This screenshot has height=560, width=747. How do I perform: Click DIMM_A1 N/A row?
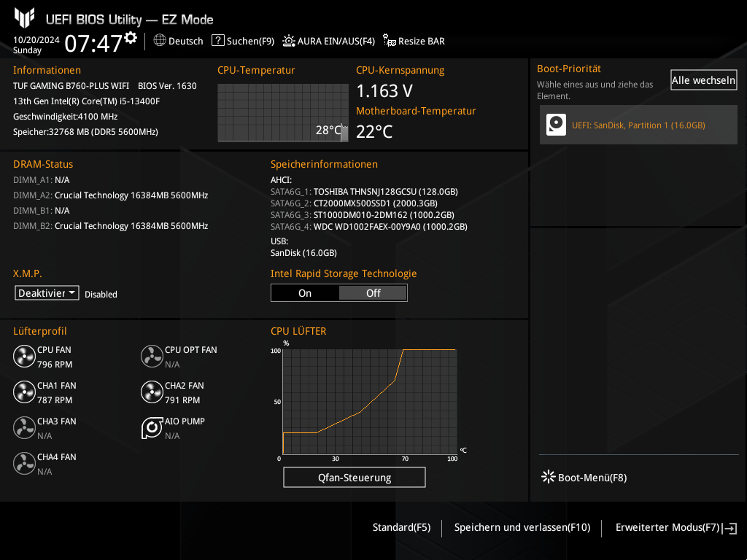click(x=42, y=180)
